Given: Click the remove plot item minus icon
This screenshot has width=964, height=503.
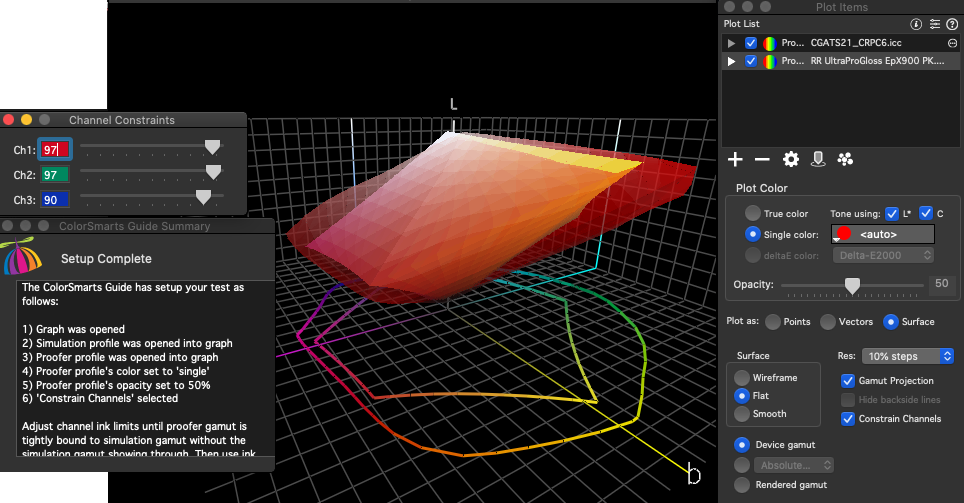Looking at the screenshot, I should tap(762, 159).
